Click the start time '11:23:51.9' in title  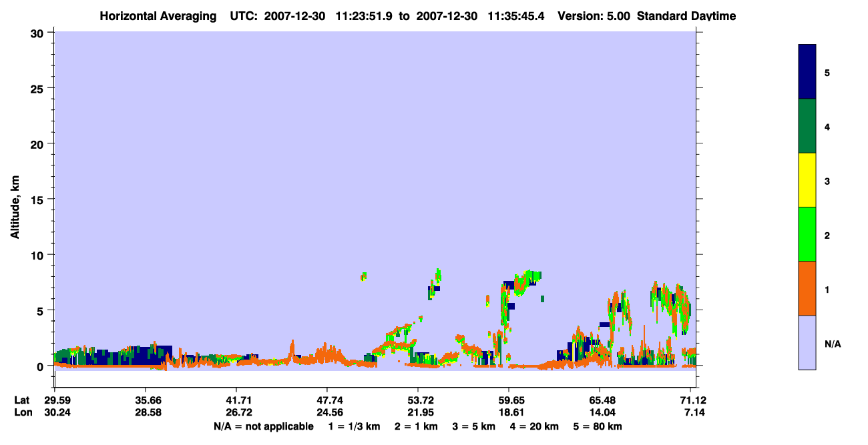coord(365,16)
